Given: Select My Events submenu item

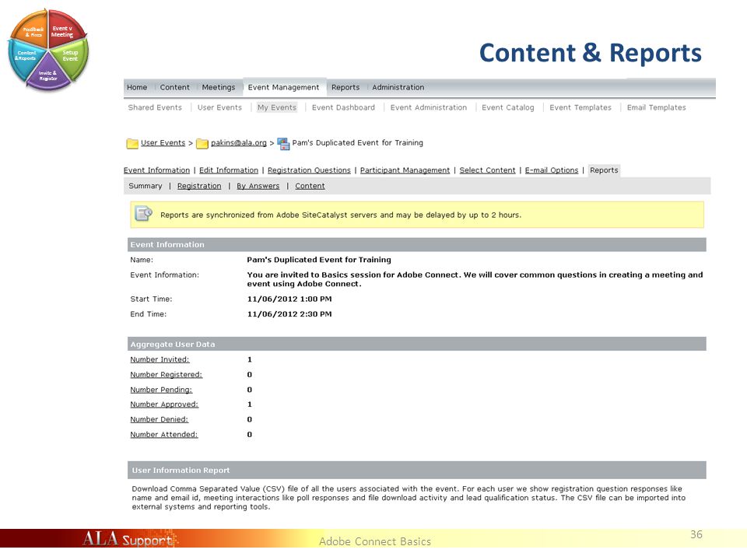Looking at the screenshot, I should (277, 107).
